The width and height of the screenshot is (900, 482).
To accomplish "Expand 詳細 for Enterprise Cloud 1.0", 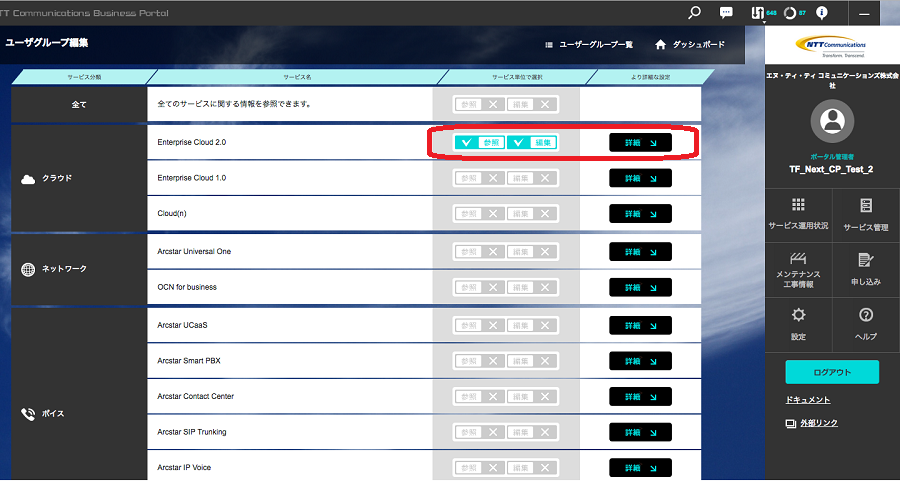I will tap(640, 178).
